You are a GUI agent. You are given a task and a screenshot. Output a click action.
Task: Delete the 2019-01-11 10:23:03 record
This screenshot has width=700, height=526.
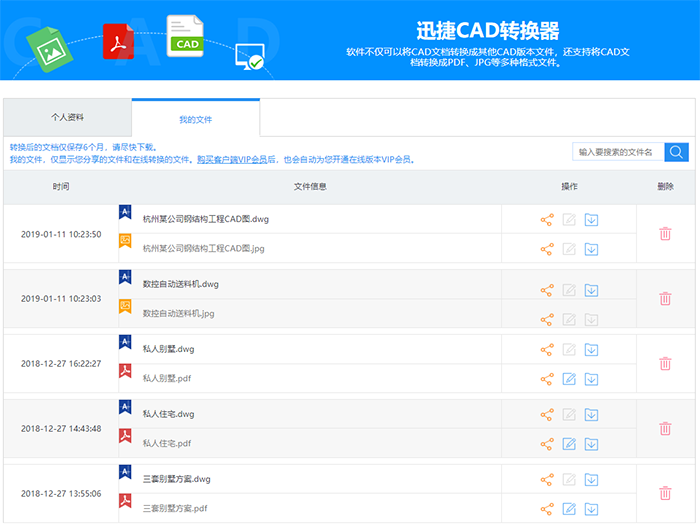point(665,298)
